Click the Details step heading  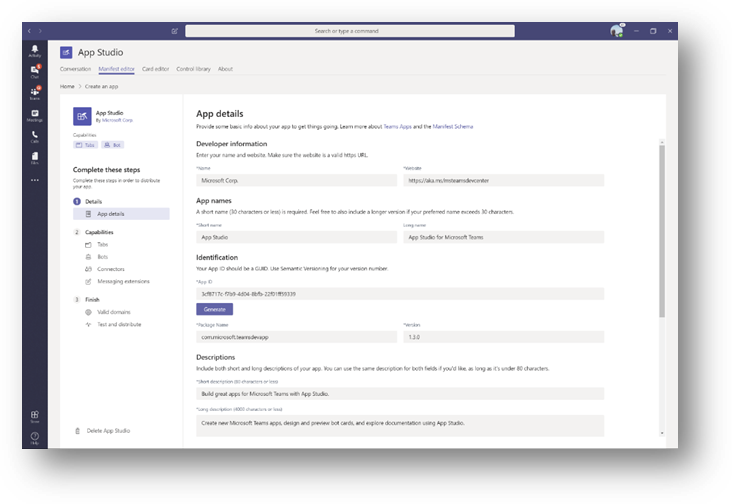pyautogui.click(x=93, y=202)
